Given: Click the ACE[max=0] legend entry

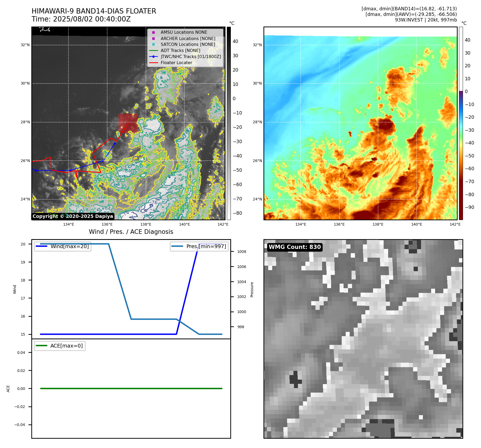Looking at the screenshot, I should tap(60, 346).
